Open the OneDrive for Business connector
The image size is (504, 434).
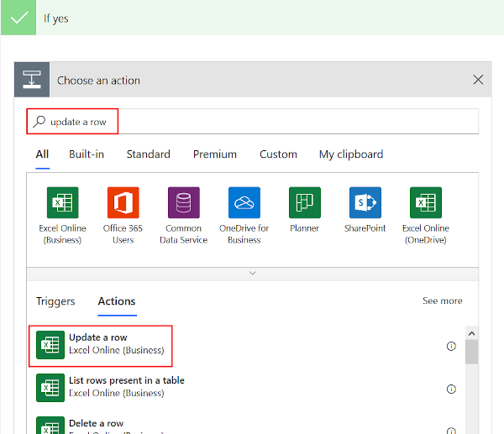click(244, 202)
